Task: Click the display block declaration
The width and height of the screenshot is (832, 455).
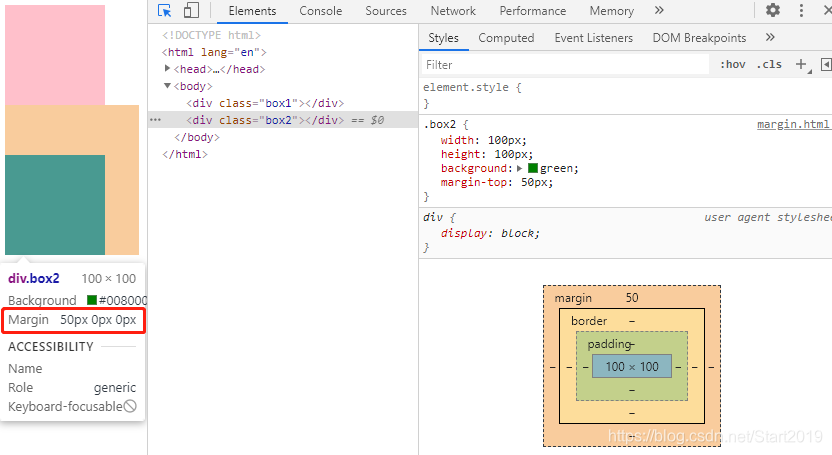Action: click(x=490, y=233)
